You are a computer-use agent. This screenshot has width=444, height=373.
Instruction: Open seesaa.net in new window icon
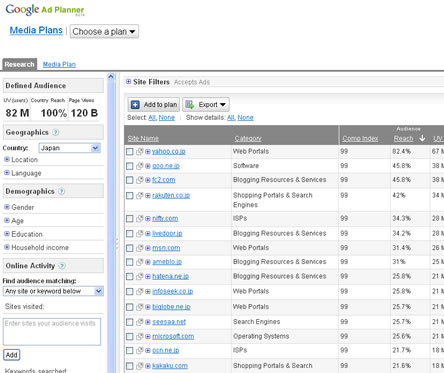140,322
